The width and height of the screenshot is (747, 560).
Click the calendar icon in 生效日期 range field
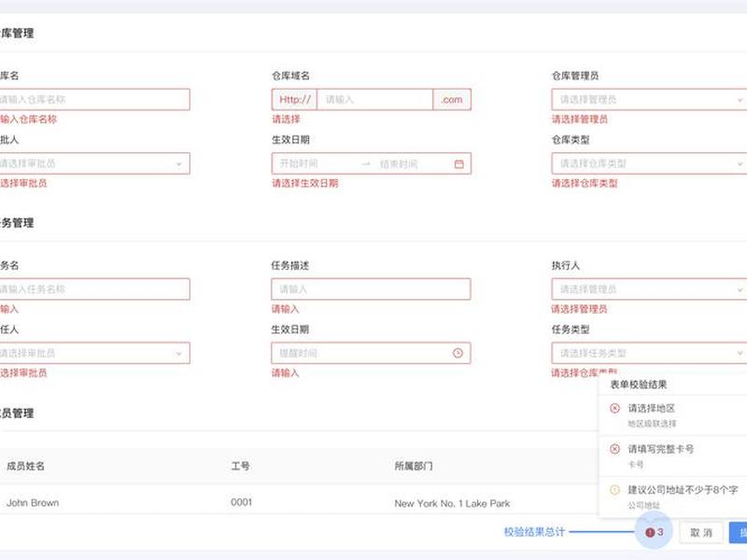(x=458, y=164)
